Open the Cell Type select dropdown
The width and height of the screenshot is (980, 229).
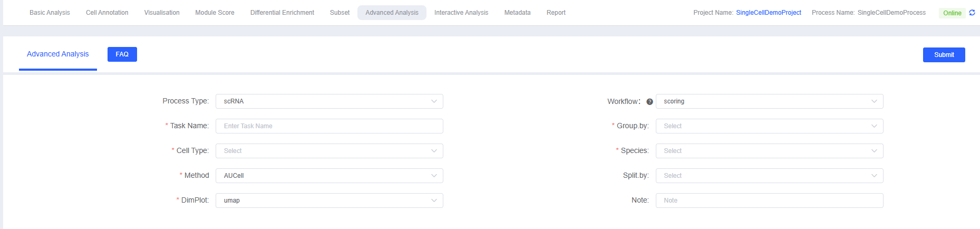coord(329,151)
